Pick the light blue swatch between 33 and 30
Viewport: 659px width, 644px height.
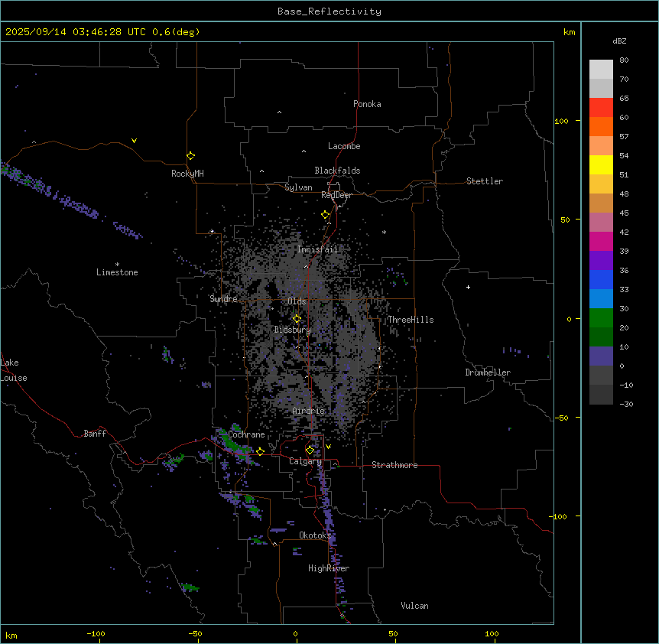tap(601, 299)
